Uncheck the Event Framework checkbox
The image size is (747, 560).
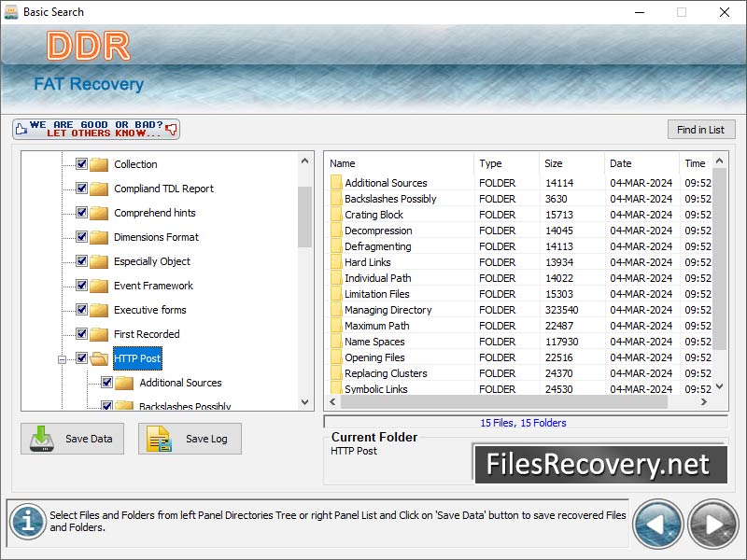82,286
